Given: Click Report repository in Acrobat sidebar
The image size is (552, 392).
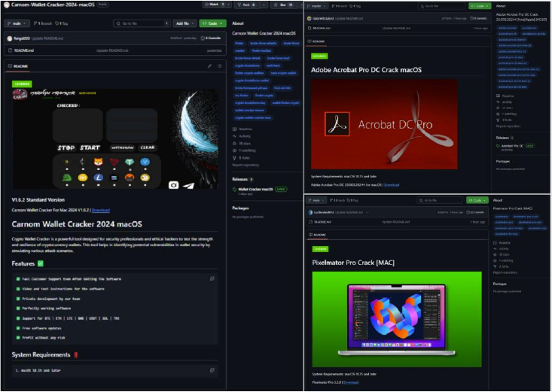Looking at the screenshot, I should [x=508, y=126].
